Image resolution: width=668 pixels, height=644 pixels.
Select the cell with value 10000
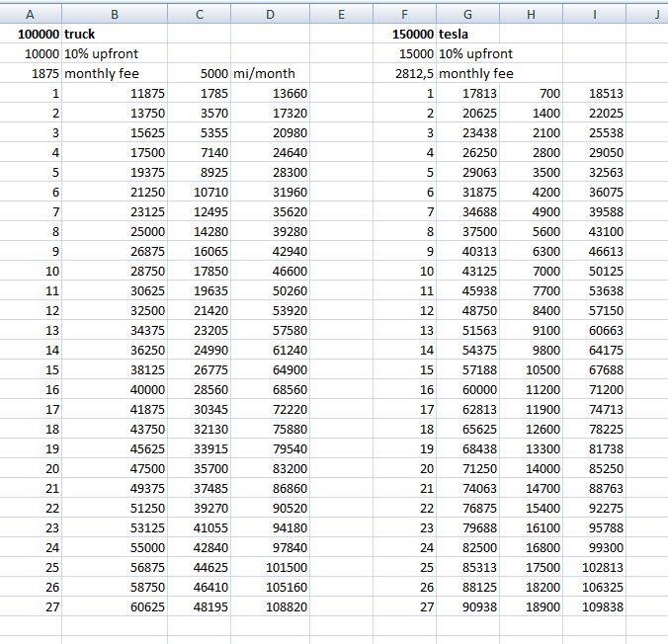tap(31, 53)
